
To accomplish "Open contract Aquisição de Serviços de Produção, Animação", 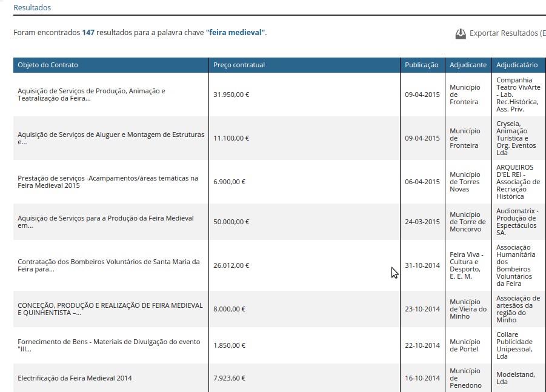I will 91,95.
